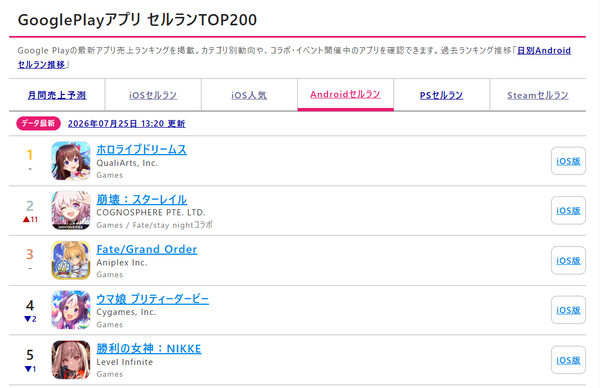Click the 2026年07月25日 13:20 更新 link
The height and width of the screenshot is (388, 600).
[x=127, y=124]
